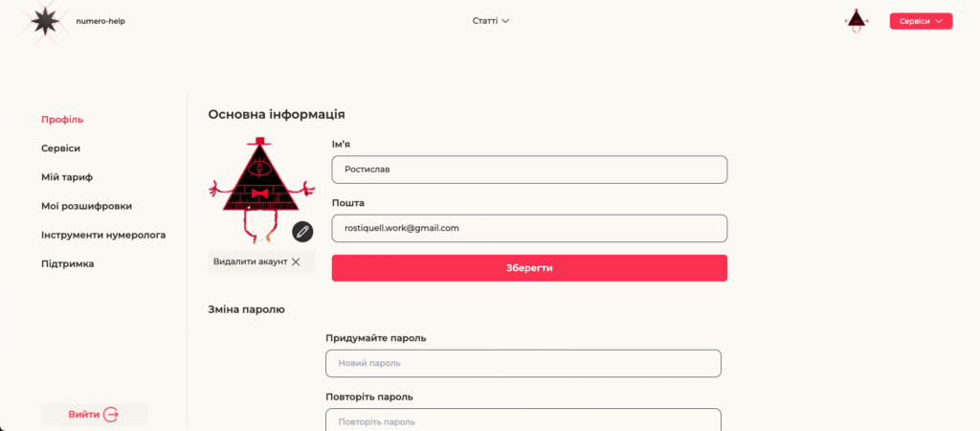This screenshot has width=980, height=431.
Task: Click the Статті menu label
Action: tap(485, 21)
